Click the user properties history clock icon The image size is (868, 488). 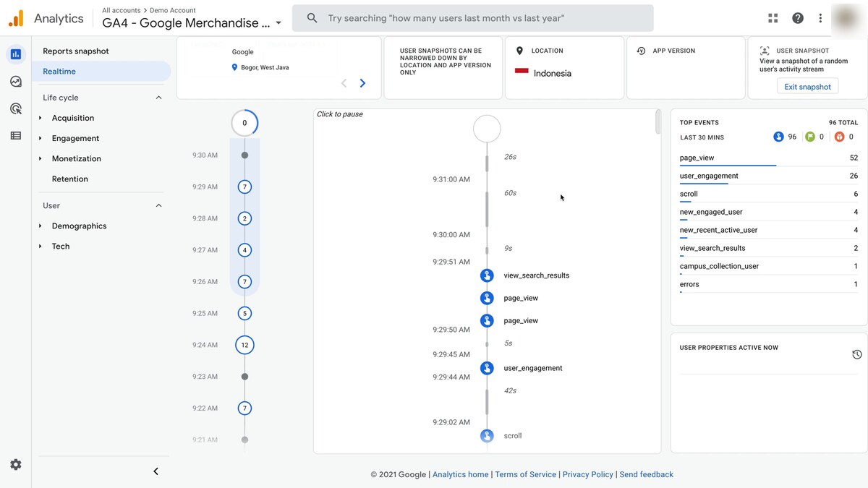tap(856, 354)
